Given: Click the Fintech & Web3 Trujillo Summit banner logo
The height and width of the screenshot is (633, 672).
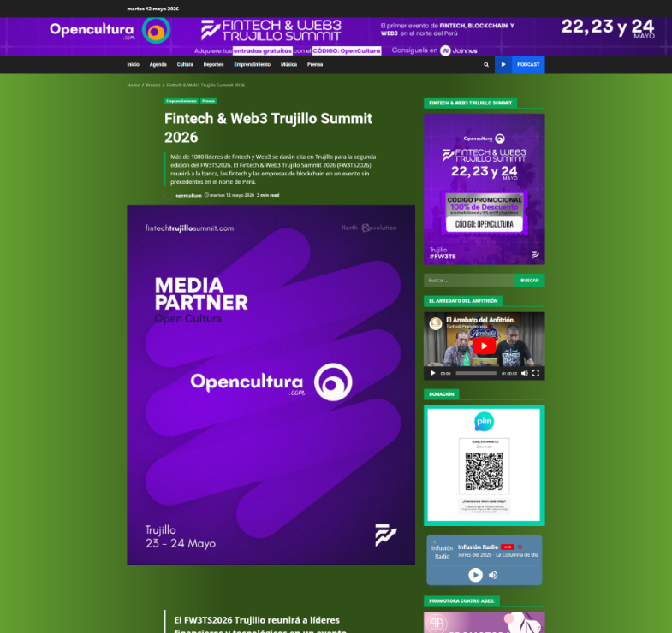Looking at the screenshot, I should click(x=271, y=31).
